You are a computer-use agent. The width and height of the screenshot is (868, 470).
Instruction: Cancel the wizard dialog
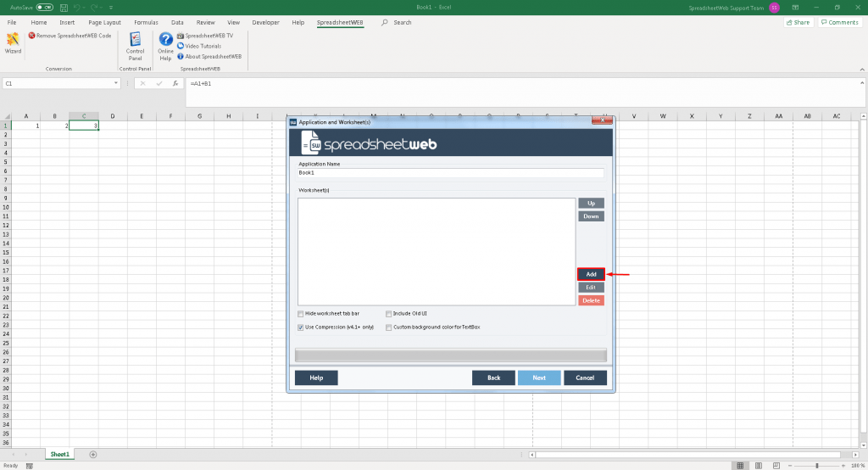585,378
